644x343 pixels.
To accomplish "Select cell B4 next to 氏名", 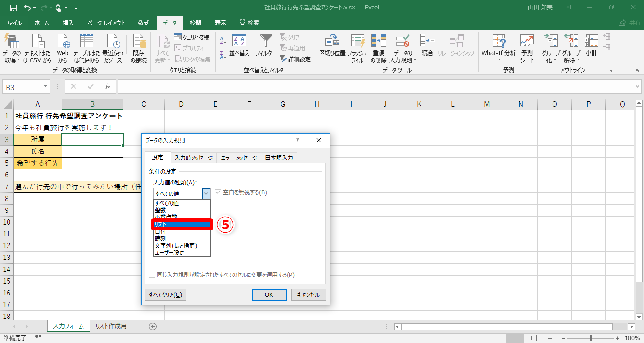I will (x=92, y=151).
